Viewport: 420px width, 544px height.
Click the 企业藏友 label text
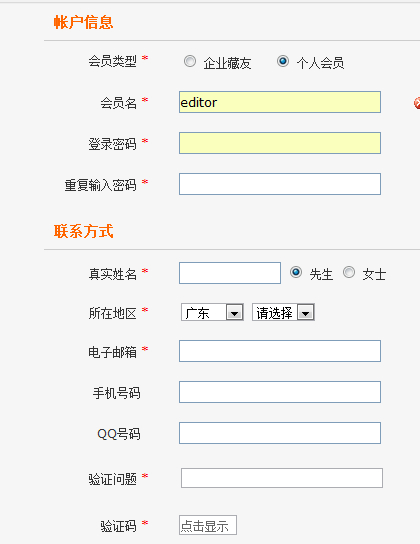click(227, 63)
